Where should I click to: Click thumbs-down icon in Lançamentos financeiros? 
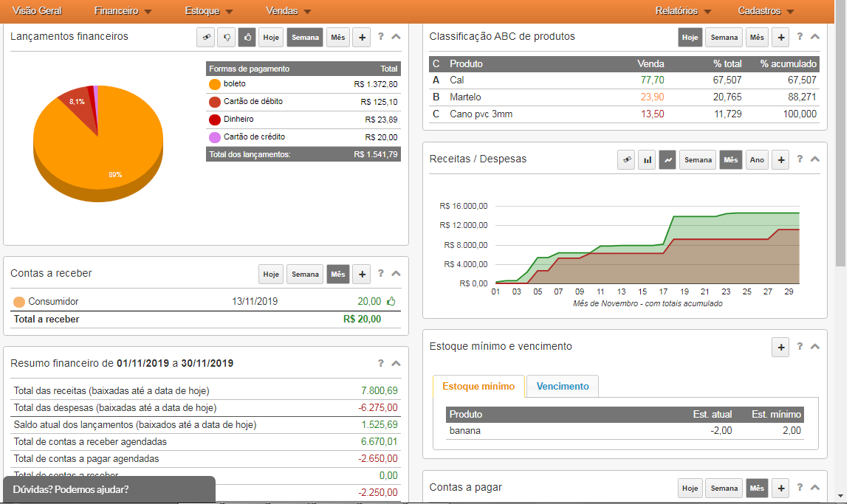(x=227, y=37)
